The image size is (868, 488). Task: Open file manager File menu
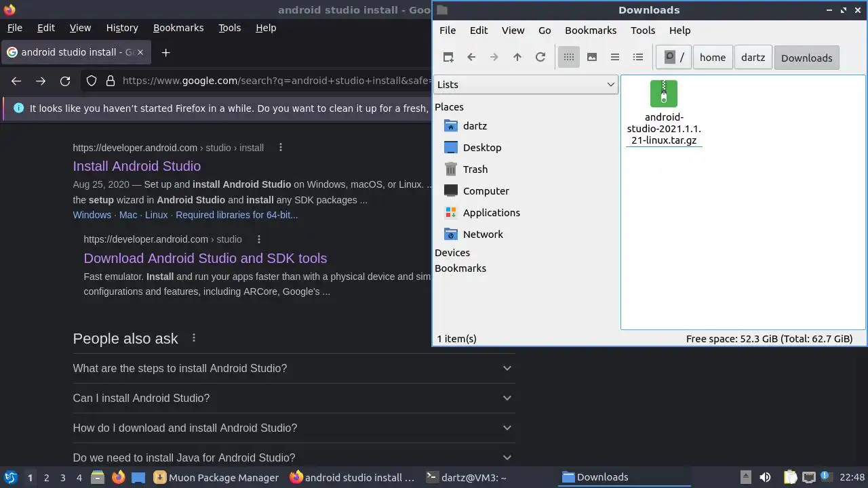tap(448, 30)
